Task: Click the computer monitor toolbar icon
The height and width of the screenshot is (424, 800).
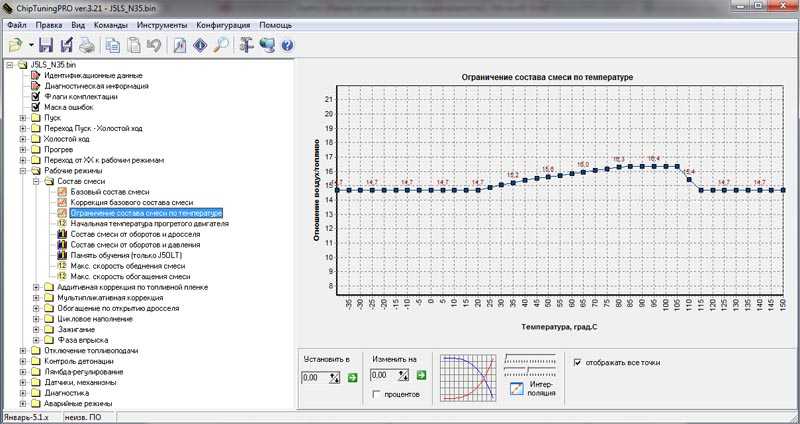Action: tap(267, 45)
